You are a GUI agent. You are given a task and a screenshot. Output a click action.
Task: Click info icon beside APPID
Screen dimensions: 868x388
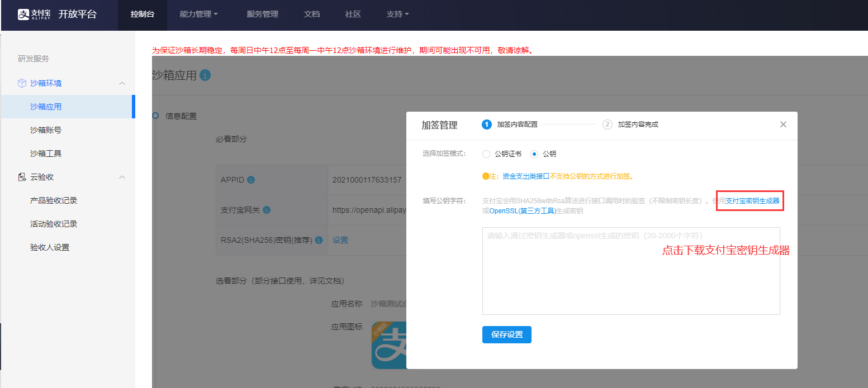coord(251,180)
